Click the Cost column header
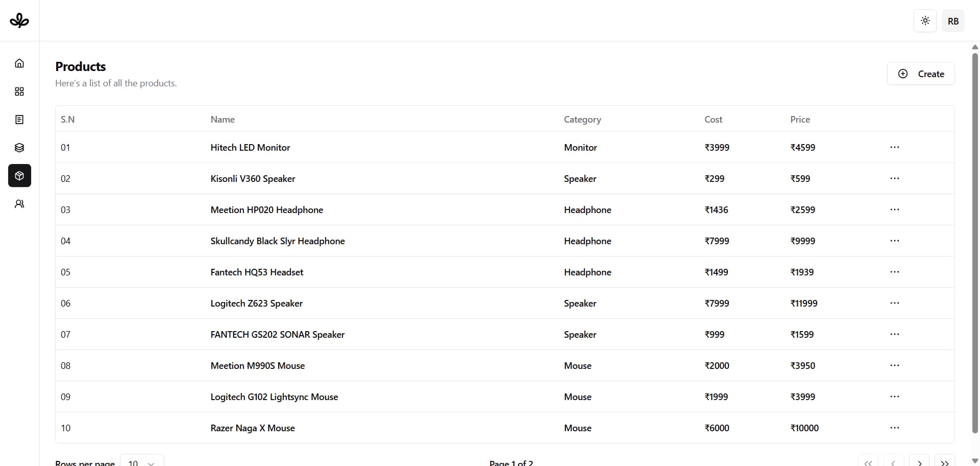The height and width of the screenshot is (466, 980). pyautogui.click(x=714, y=120)
